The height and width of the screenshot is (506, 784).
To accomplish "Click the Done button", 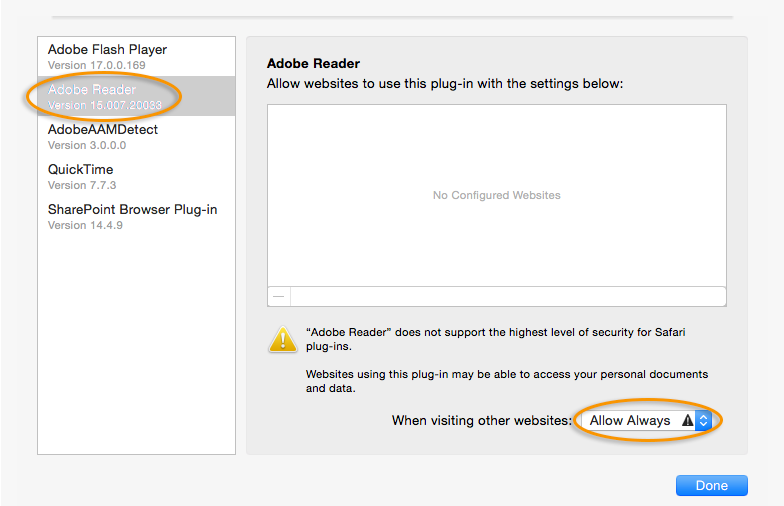I will [x=712, y=486].
